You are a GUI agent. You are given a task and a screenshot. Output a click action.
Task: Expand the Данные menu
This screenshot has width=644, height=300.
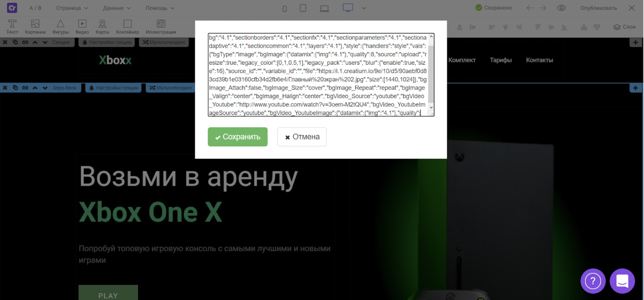[117, 8]
